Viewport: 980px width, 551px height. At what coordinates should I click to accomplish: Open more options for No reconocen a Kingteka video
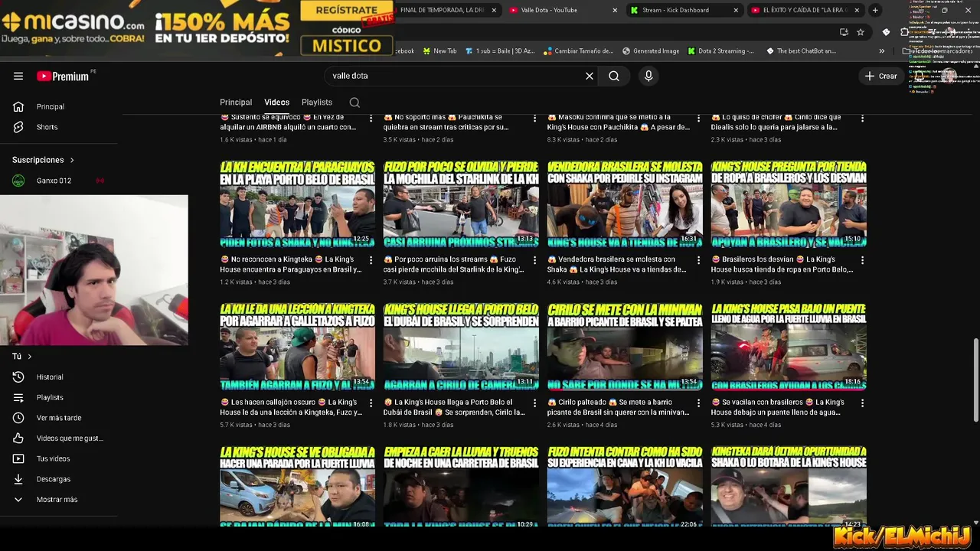pyautogui.click(x=371, y=260)
